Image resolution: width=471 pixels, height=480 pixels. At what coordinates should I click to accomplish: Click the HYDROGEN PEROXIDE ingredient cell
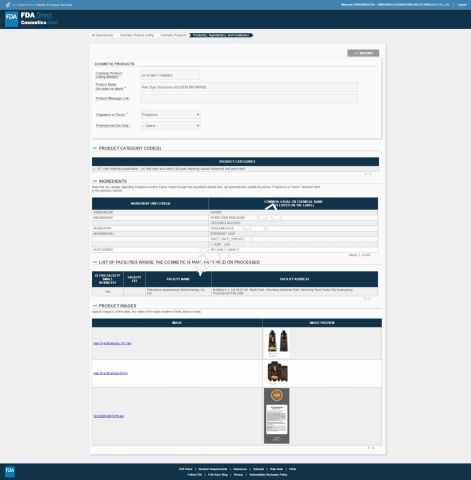click(293, 218)
